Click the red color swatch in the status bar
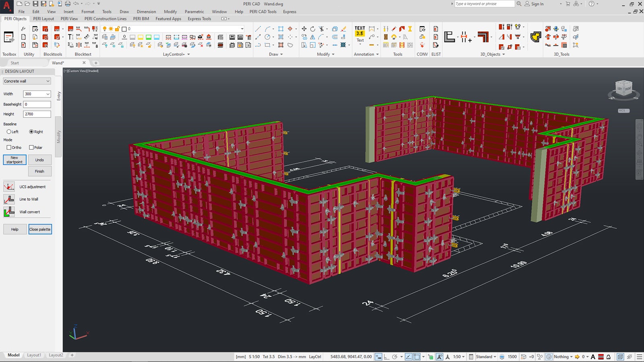The width and height of the screenshot is (644, 362). 601,357
